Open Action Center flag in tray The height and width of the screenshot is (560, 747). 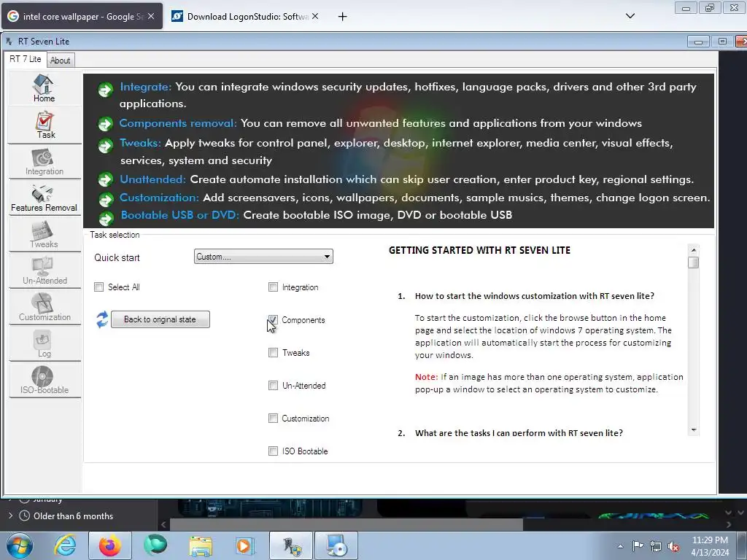638,545
